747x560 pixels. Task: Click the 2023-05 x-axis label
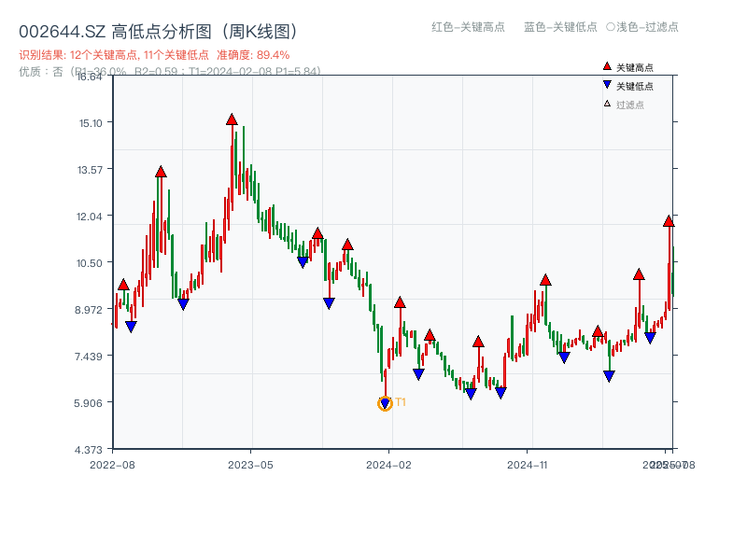point(250,464)
